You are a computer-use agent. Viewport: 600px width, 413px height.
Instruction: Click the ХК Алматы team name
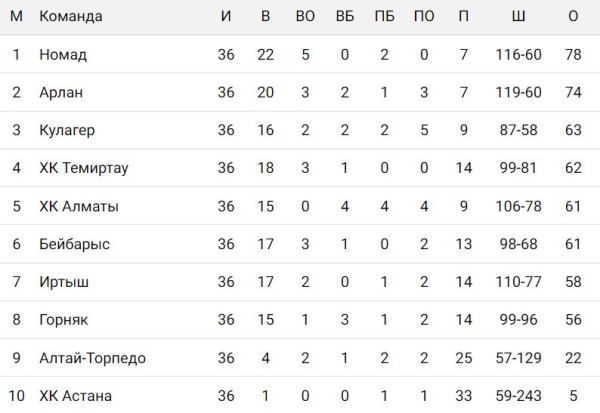[78, 206]
